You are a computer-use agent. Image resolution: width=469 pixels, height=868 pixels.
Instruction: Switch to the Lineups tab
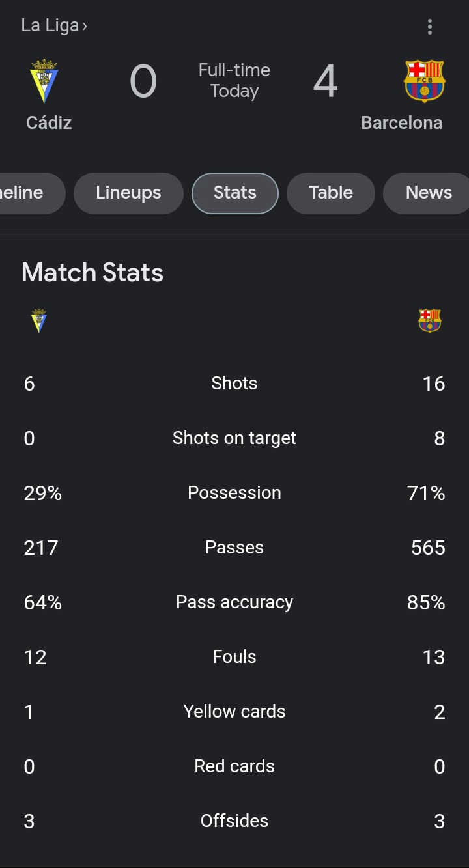(128, 193)
